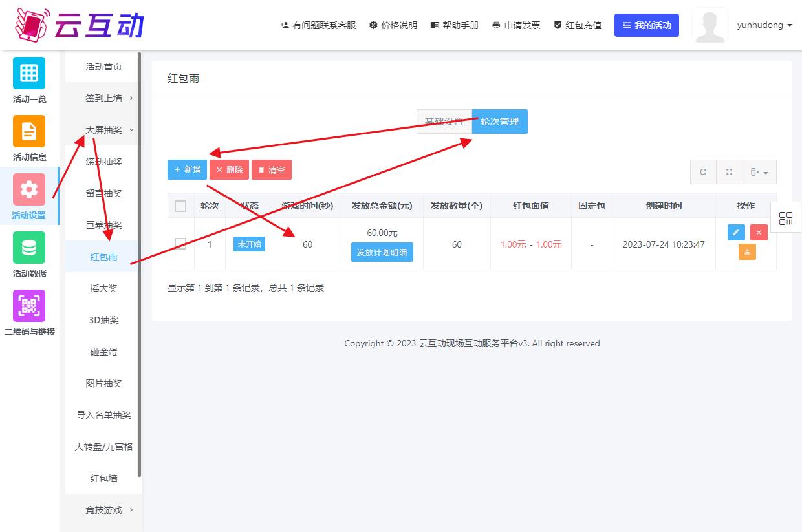
Task: Open the yunhudong user account dropdown
Action: click(764, 25)
